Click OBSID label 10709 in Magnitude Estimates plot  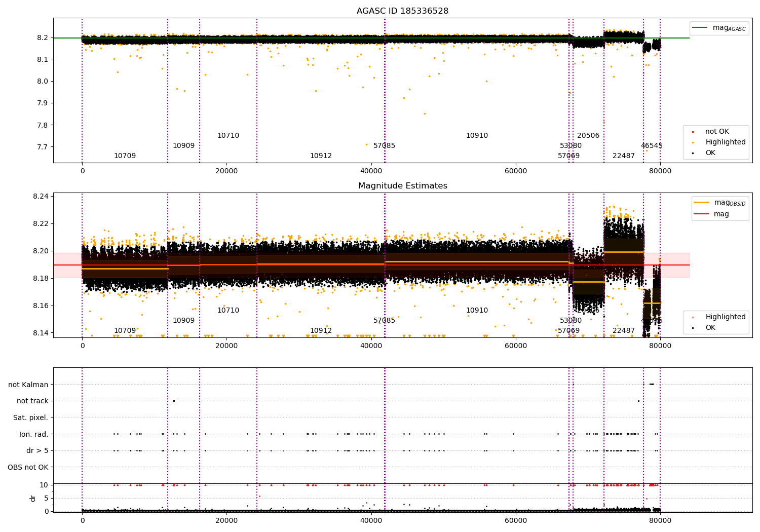125,330
